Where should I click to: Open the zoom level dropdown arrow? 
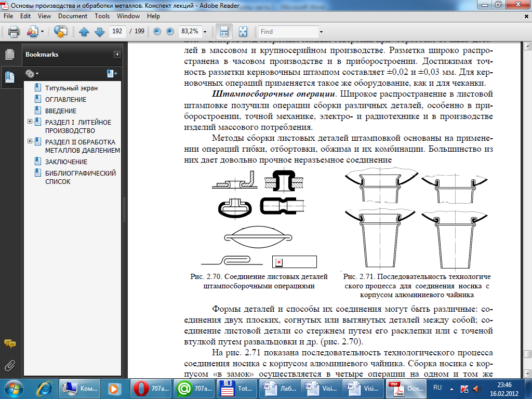tap(205, 32)
